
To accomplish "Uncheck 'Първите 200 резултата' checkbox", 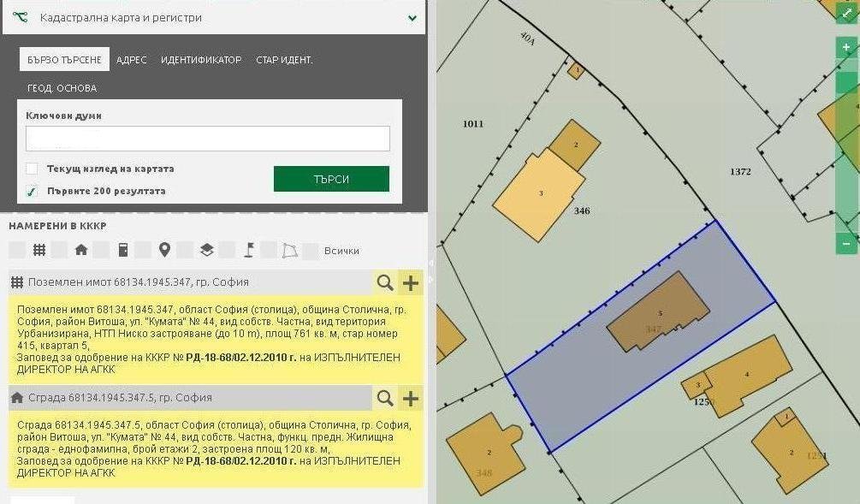I will tap(32, 191).
